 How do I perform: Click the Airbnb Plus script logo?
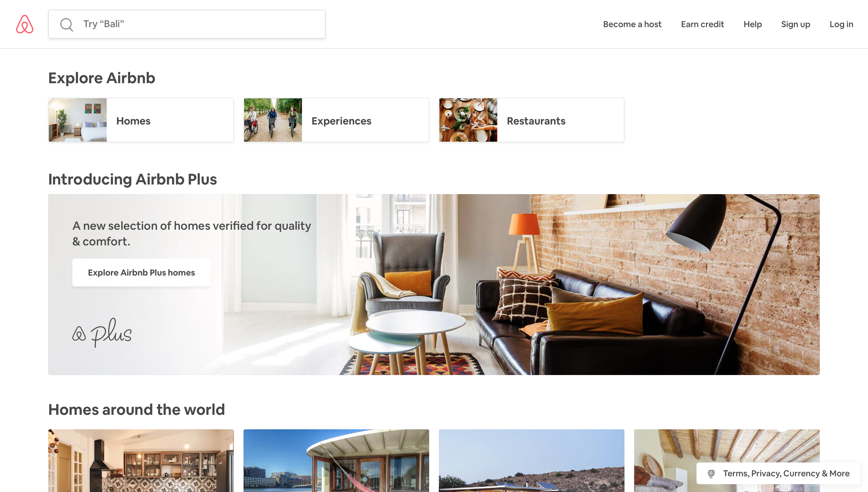(x=102, y=333)
